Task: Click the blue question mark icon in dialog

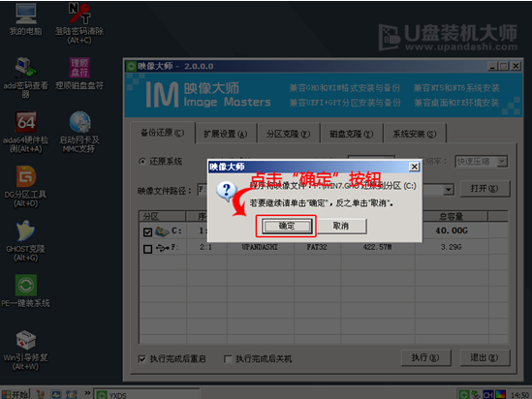Action: 227,191
